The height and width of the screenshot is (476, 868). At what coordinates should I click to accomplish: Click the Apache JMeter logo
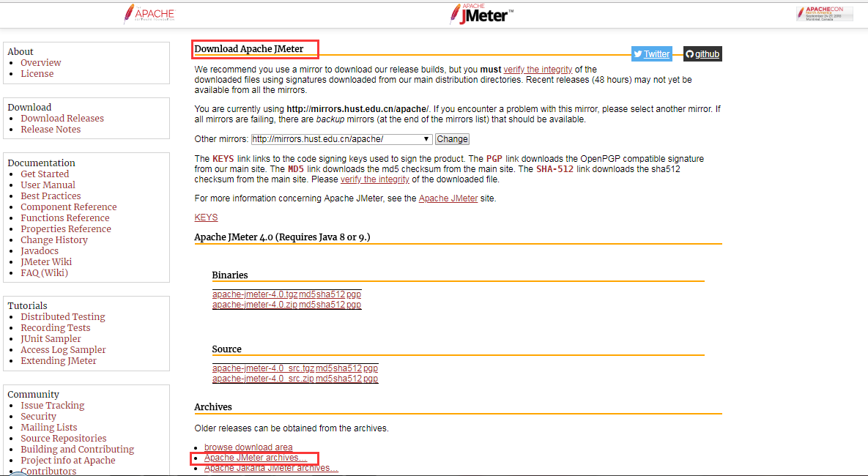[481, 15]
